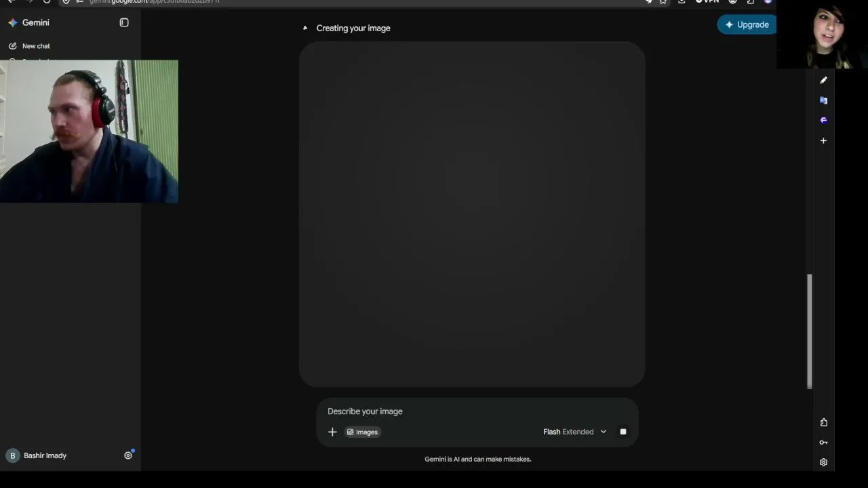Open the Flash Extended model dropdown
The width and height of the screenshot is (868, 488).
575,432
